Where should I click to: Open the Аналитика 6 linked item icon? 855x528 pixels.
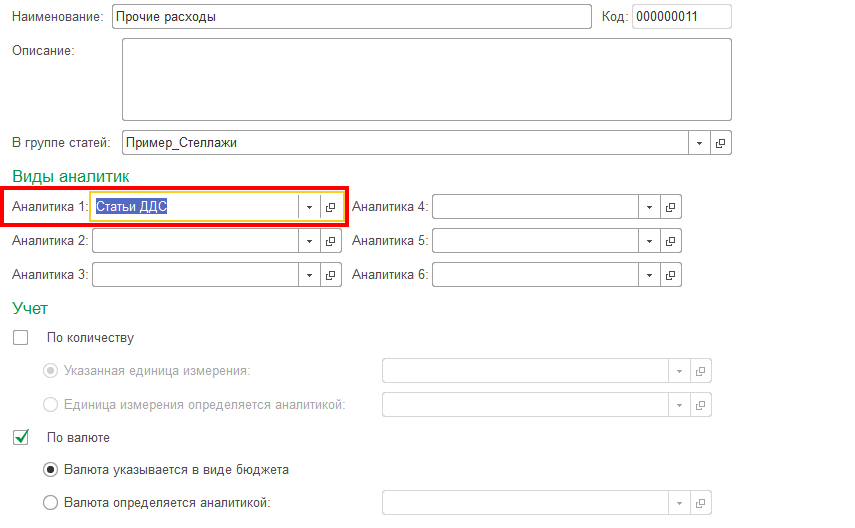pos(670,274)
